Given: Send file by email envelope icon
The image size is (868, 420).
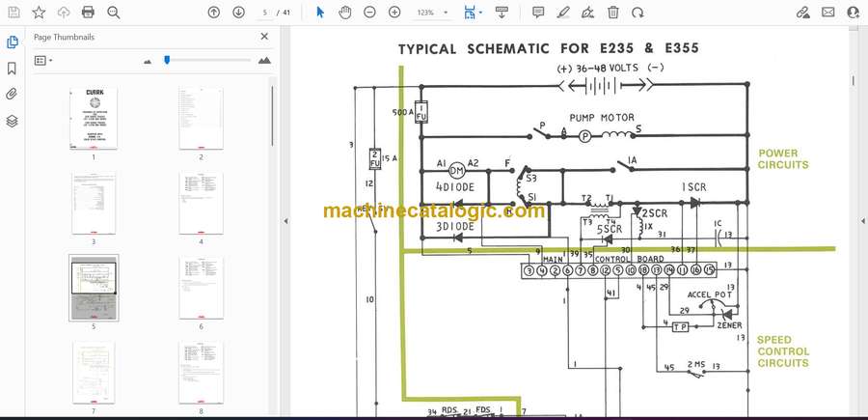Looking at the screenshot, I should (828, 13).
